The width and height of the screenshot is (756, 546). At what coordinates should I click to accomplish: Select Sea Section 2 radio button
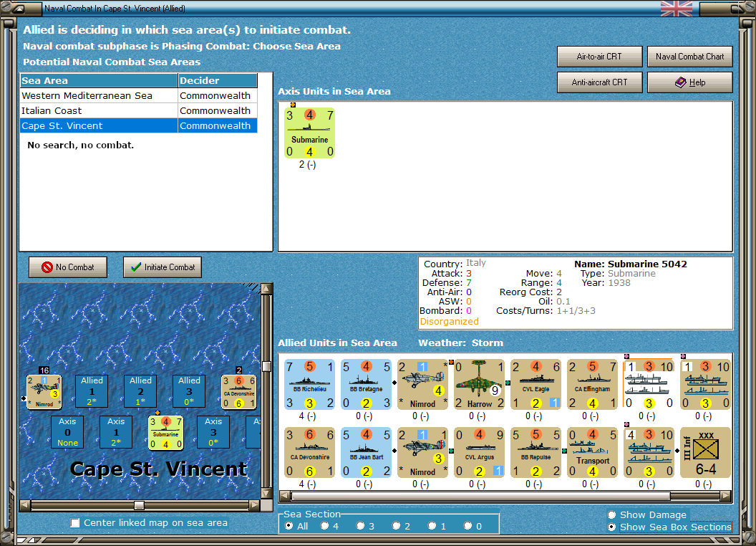pyautogui.click(x=396, y=526)
